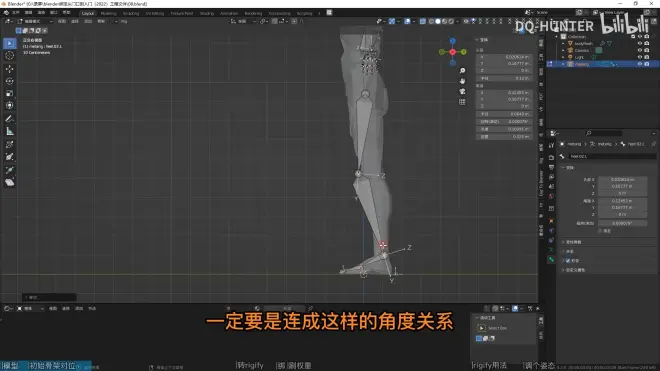Screen dimensions: 660x371
Task: Toggle render camera icon for Light
Action: coord(647,57)
